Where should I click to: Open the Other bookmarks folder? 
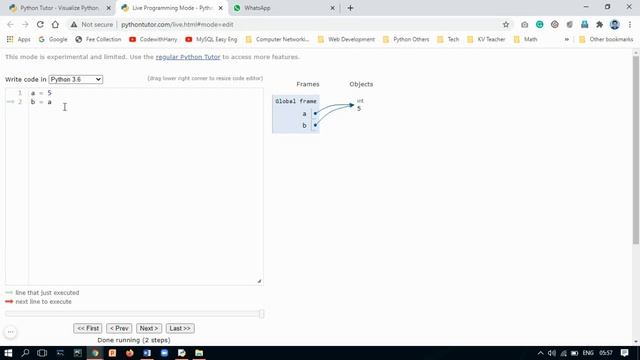click(x=606, y=39)
